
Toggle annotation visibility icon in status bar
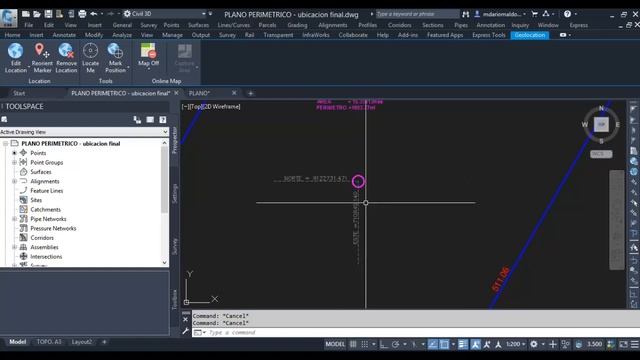[x=476, y=344]
